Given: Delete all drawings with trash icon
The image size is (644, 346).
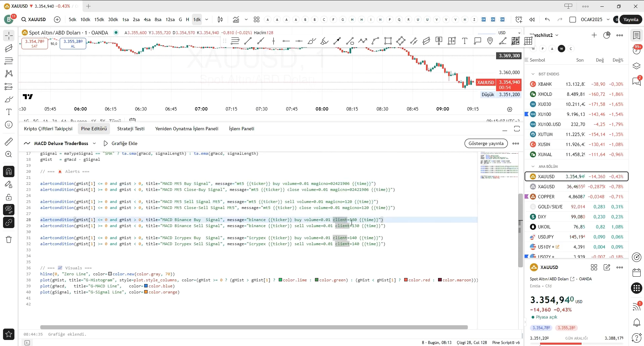Looking at the screenshot, I should pos(9,239).
